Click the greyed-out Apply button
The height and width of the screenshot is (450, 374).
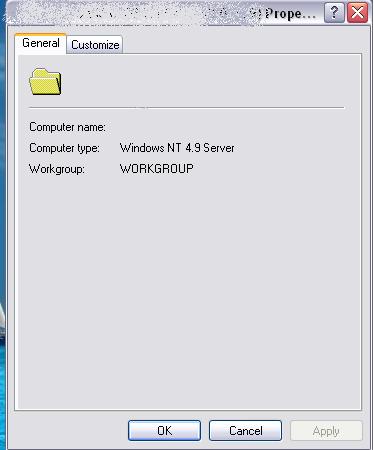[326, 431]
